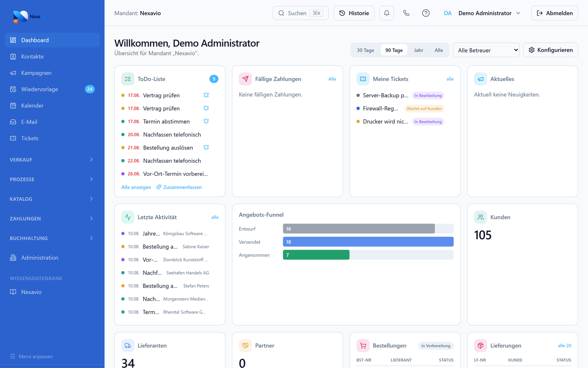Click the Versendet funnel bar
The image size is (588, 368).
[x=368, y=242]
